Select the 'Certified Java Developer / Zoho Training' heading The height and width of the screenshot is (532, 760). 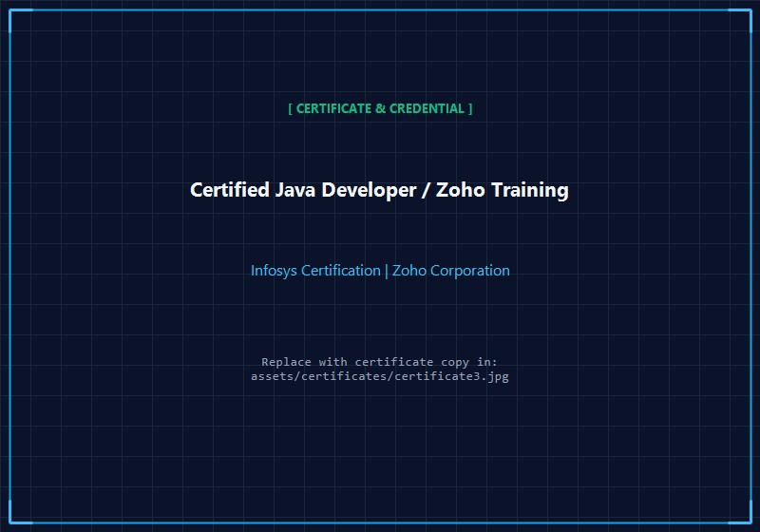tap(379, 190)
